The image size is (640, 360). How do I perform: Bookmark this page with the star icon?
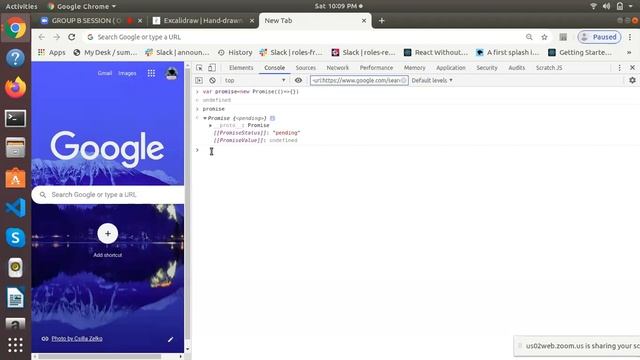click(x=544, y=37)
